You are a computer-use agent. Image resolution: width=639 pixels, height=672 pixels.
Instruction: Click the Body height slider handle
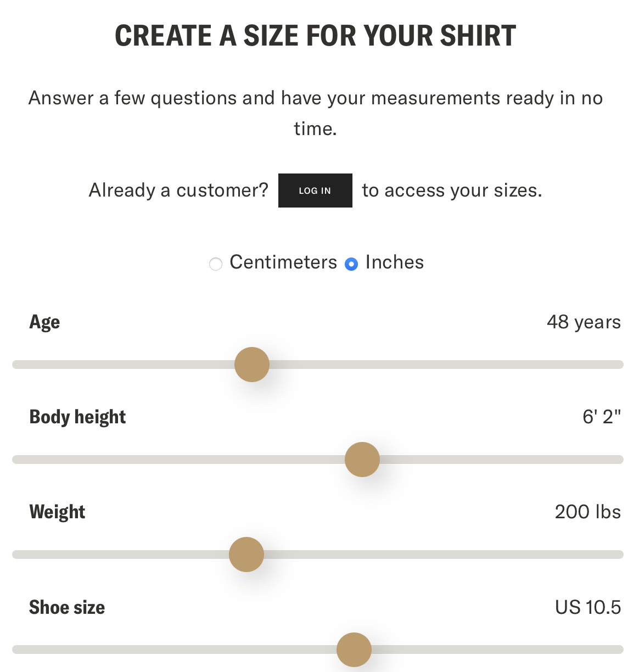pos(362,460)
